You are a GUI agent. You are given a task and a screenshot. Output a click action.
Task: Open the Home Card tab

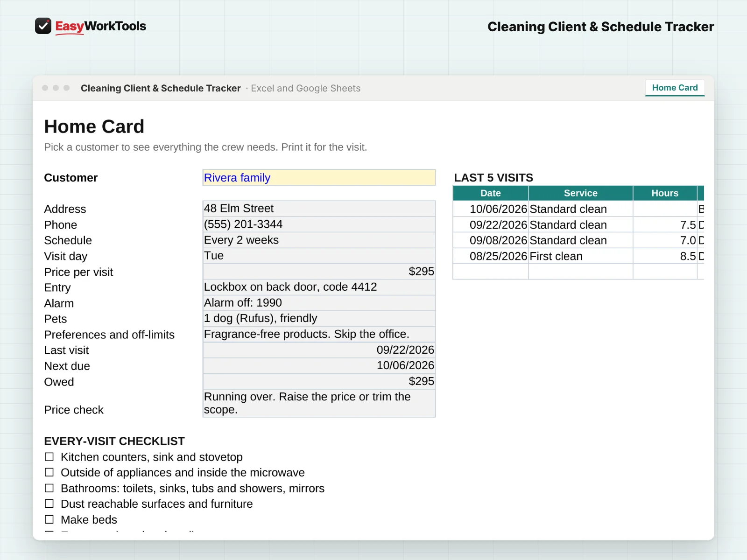[x=675, y=88]
